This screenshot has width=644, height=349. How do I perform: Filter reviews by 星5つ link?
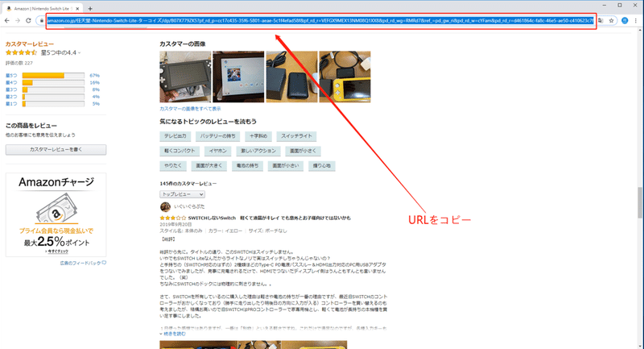11,76
